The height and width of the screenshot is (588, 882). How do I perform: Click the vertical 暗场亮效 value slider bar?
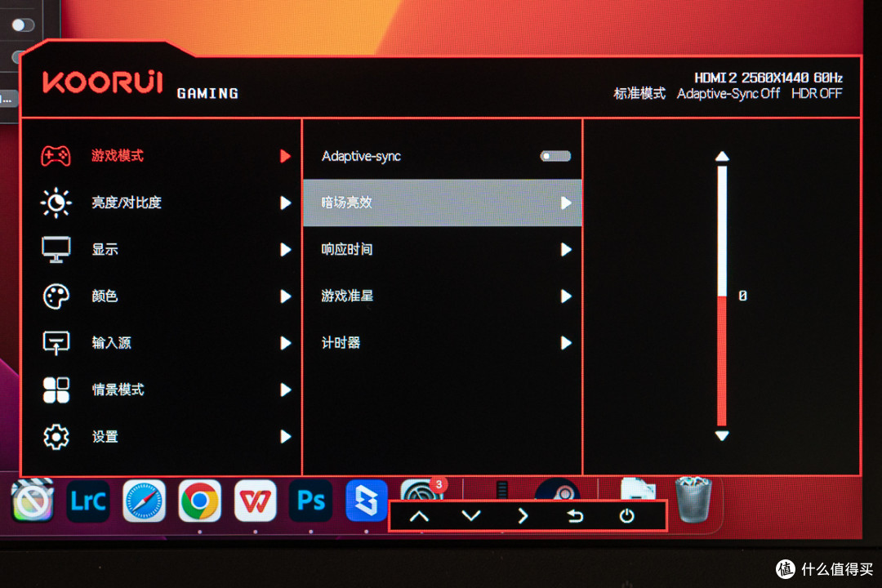[x=722, y=296]
